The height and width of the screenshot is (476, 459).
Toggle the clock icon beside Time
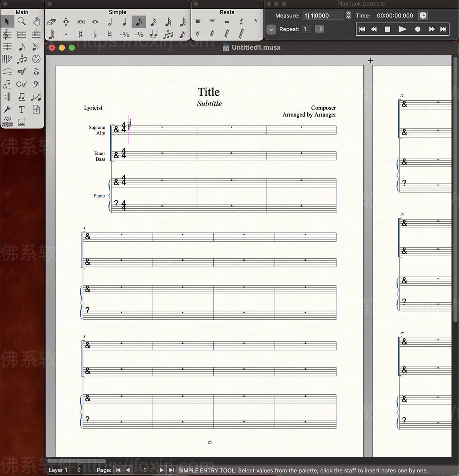[423, 15]
